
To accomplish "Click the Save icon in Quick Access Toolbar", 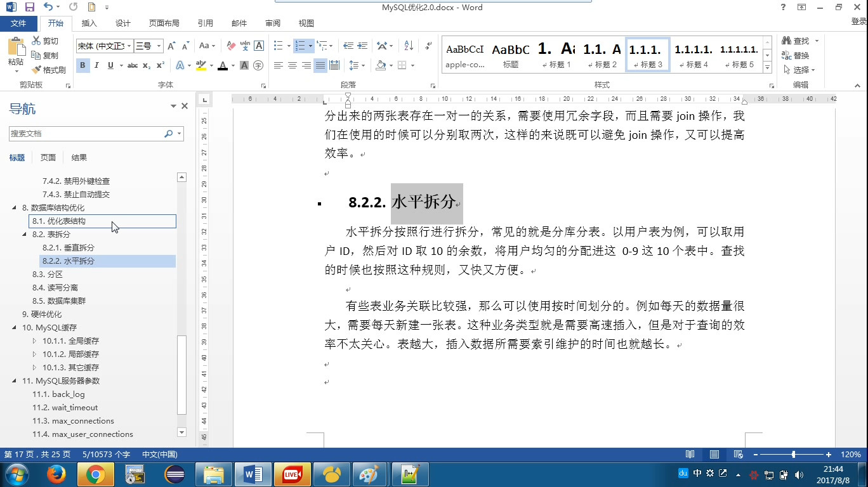I will coord(30,7).
